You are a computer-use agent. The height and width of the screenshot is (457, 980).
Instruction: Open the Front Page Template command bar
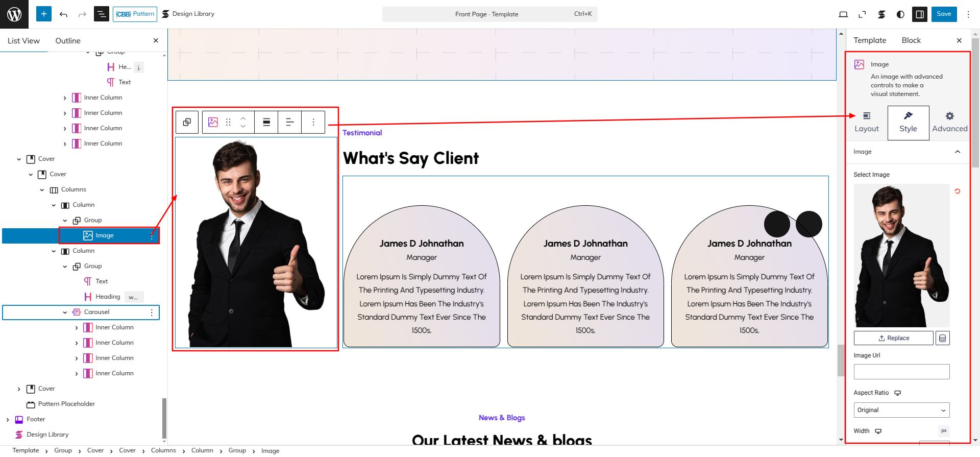(x=489, y=14)
